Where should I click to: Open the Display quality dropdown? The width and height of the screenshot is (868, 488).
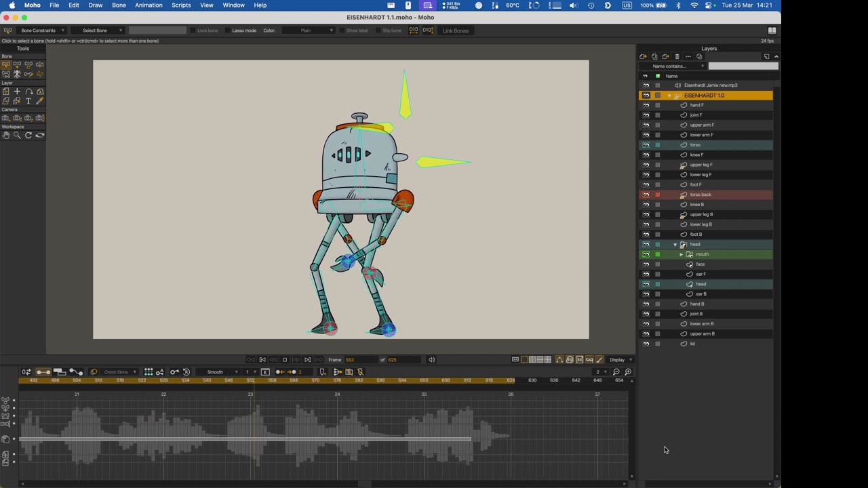click(621, 360)
